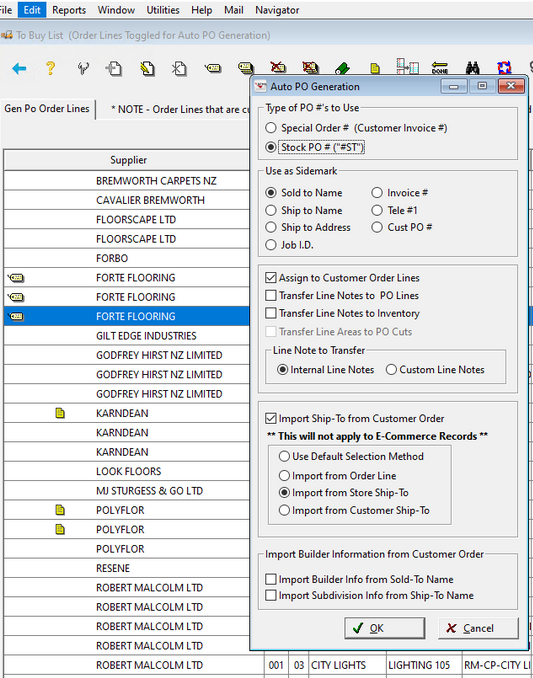Click the LIGHTING 105 cell
The image size is (533, 678).
[x=424, y=665]
